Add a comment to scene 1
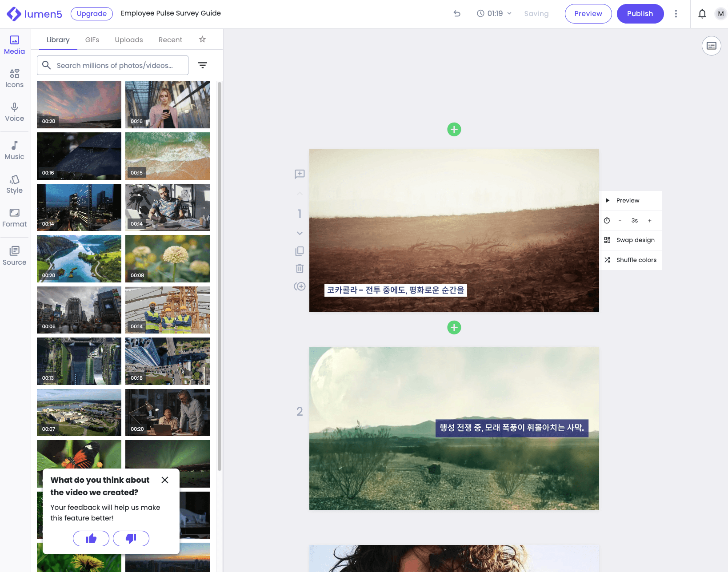This screenshot has width=728, height=572. (x=300, y=174)
